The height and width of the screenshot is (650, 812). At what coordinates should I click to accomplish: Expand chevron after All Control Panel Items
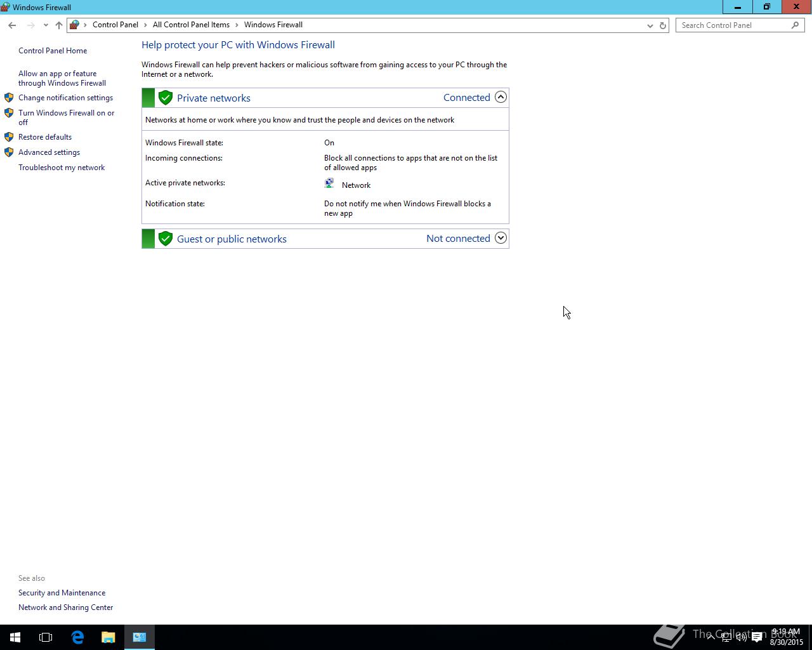pos(237,25)
